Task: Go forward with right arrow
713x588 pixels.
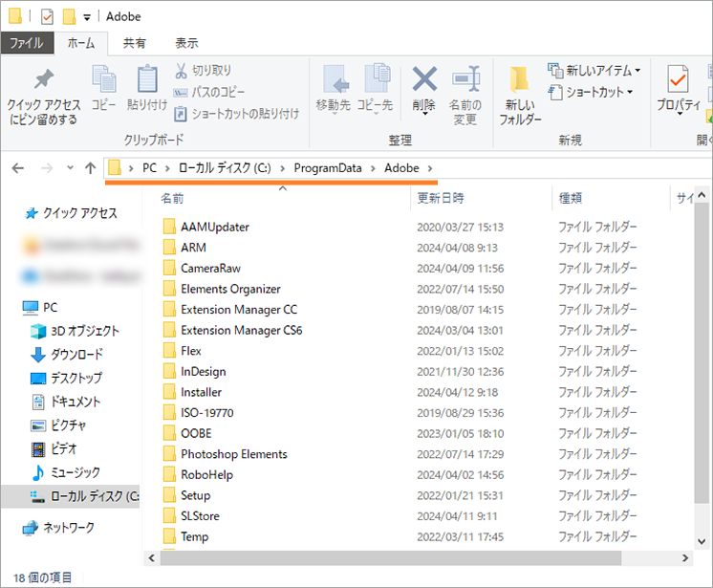Action: coord(47,168)
